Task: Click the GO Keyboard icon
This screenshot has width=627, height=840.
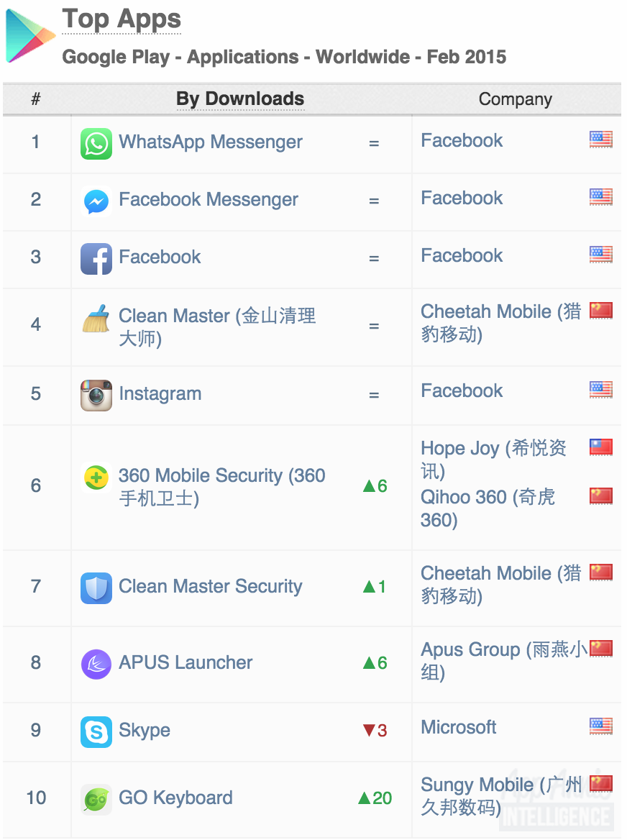Action: pos(96,800)
